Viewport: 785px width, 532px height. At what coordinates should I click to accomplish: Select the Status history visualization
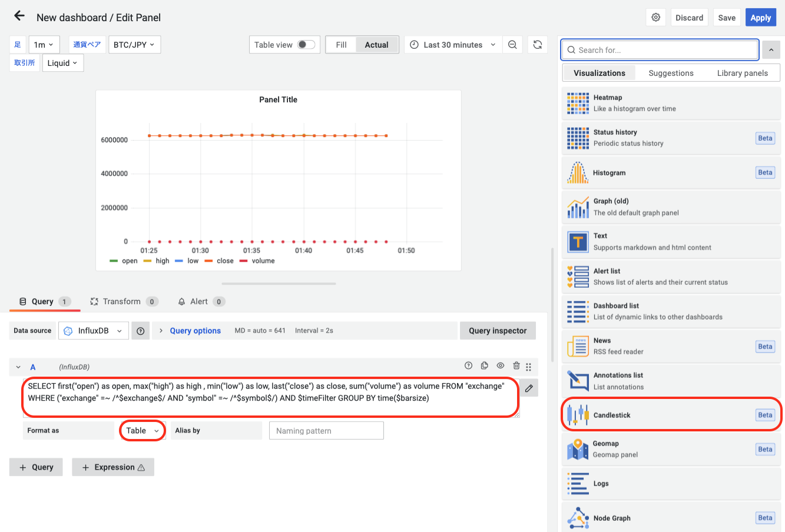671,138
